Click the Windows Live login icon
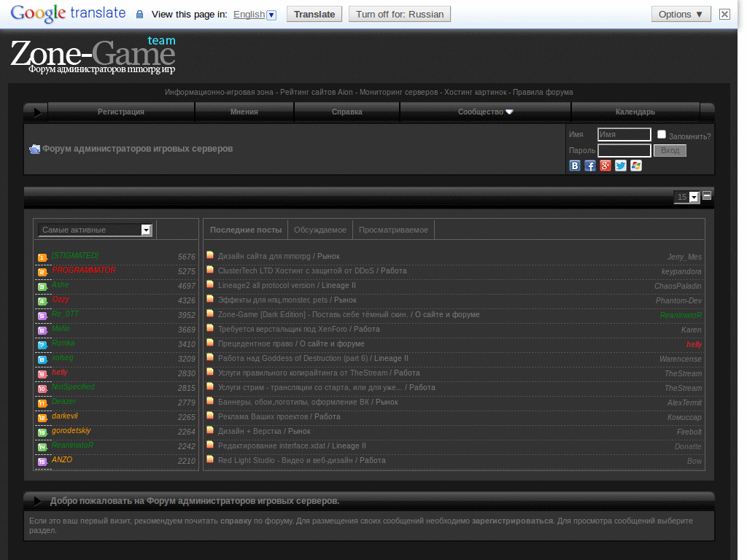The image size is (747, 560). [x=635, y=166]
